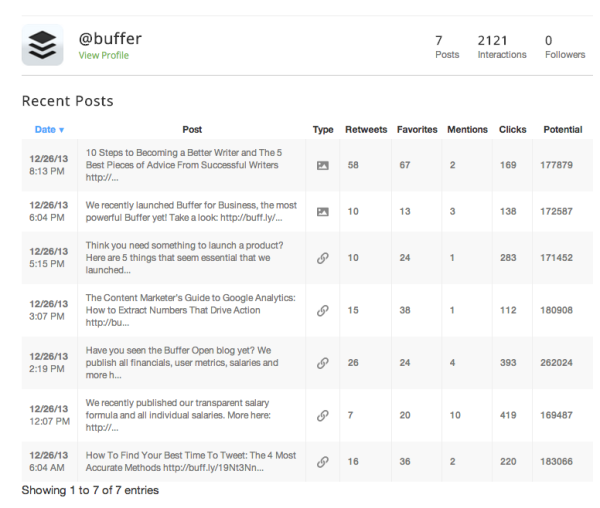Sort table by Clicks column header
Viewport: 600px width, 508px height.
point(513,130)
